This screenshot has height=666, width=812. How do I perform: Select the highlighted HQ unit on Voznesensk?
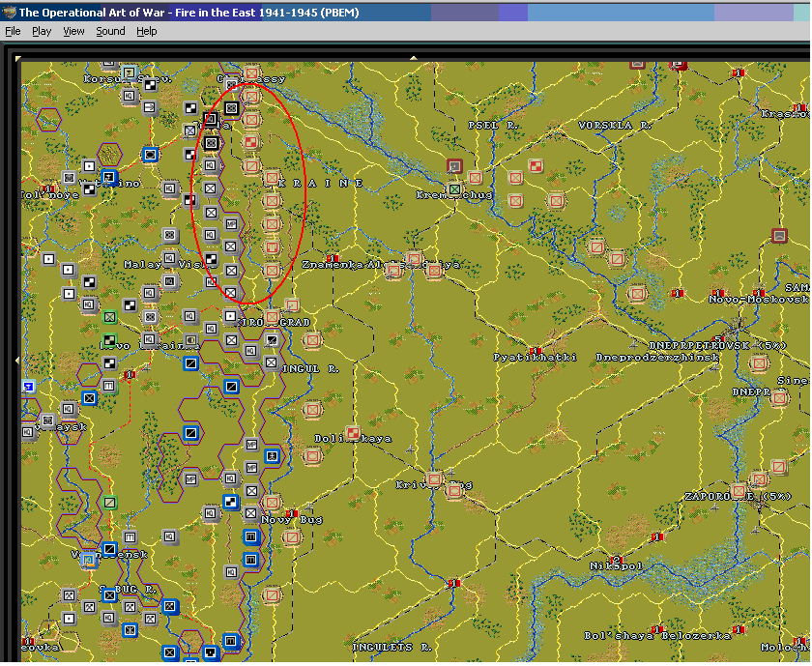tap(89, 560)
